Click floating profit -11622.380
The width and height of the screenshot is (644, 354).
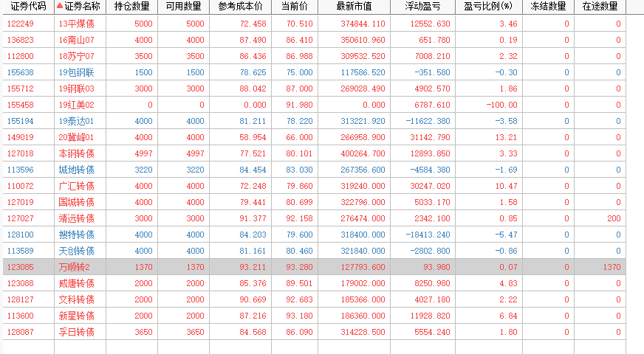click(428, 121)
